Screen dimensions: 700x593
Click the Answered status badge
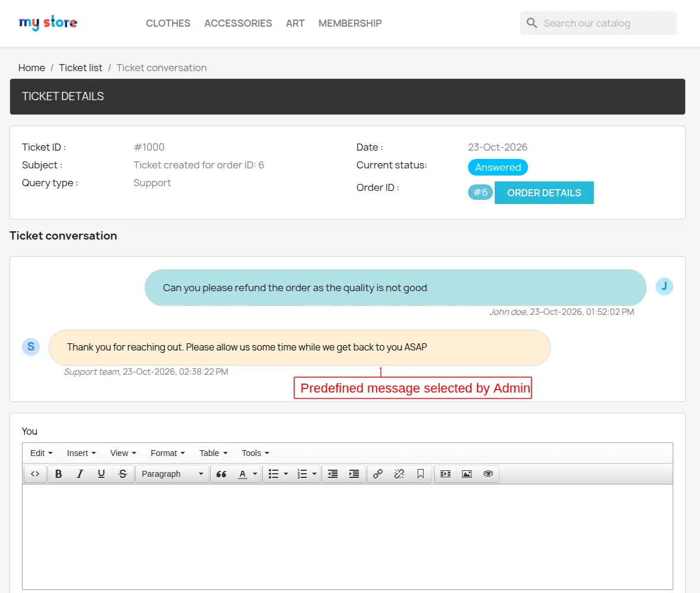tap(498, 167)
